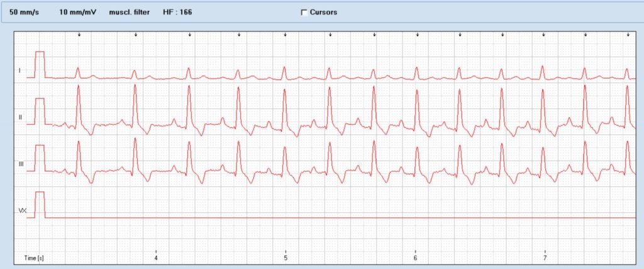
Task: Select the lead II label
Action: pyautogui.click(x=20, y=117)
